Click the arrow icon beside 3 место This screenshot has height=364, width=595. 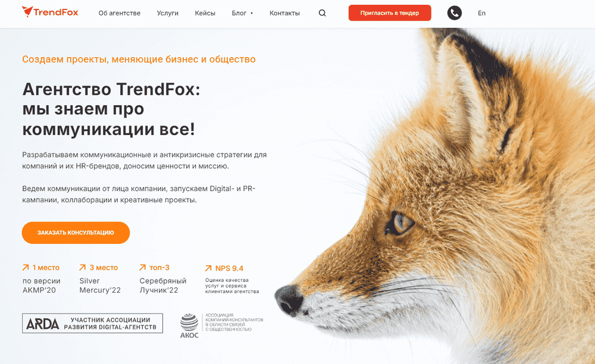tap(82, 268)
